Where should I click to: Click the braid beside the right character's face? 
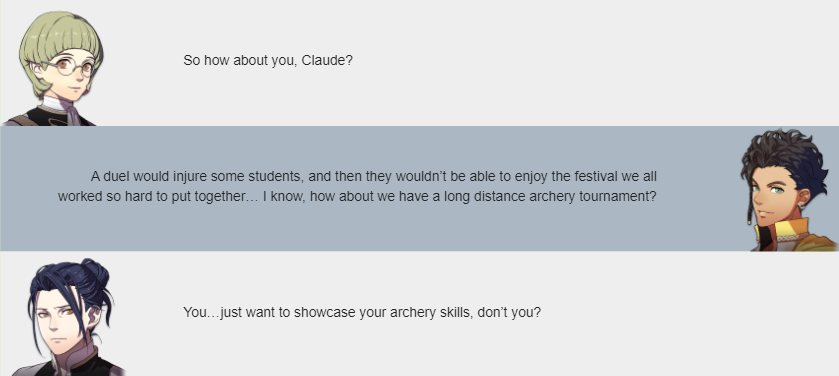coord(750,211)
